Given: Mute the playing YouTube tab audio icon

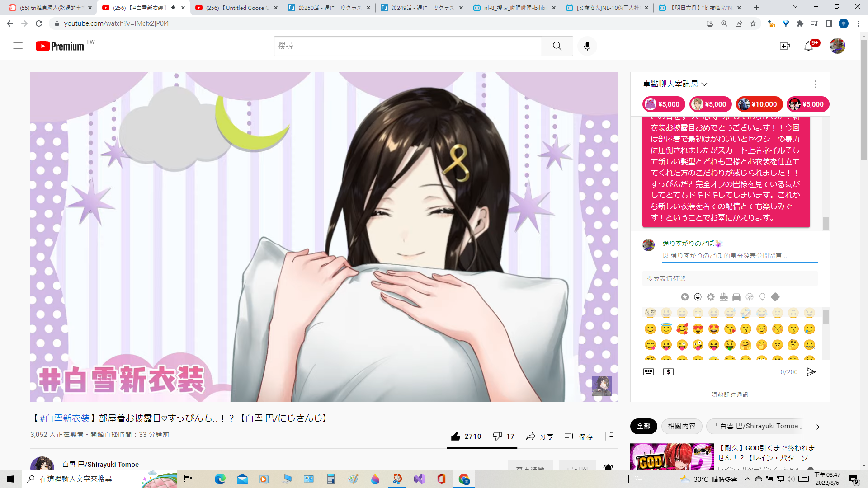Looking at the screenshot, I should point(173,8).
